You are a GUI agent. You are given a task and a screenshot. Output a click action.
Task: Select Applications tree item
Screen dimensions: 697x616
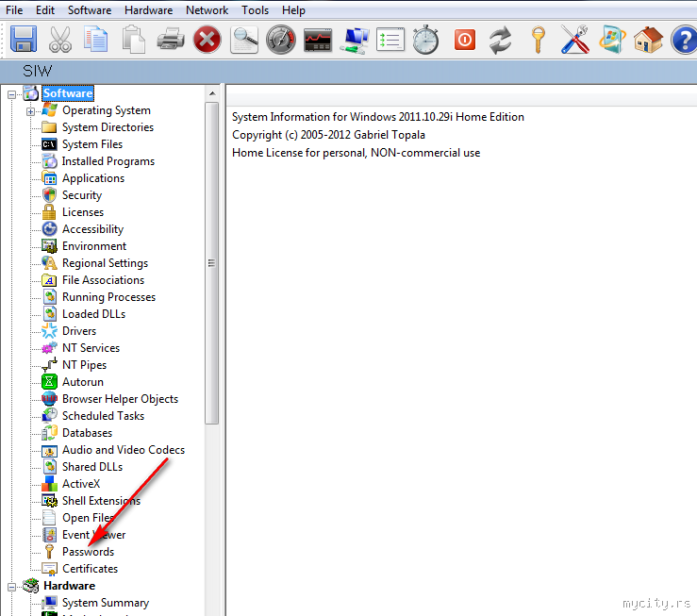pyautogui.click(x=93, y=178)
